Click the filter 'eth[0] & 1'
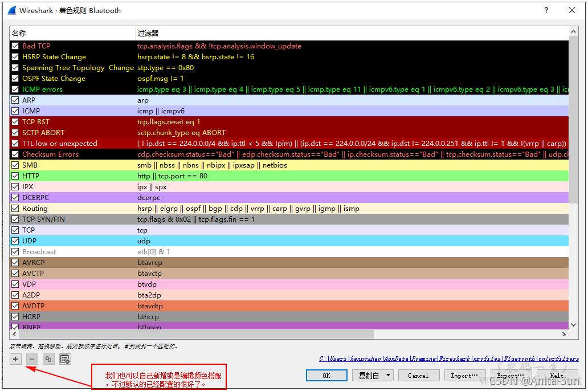Screen dimensions: 588x391 154,252
